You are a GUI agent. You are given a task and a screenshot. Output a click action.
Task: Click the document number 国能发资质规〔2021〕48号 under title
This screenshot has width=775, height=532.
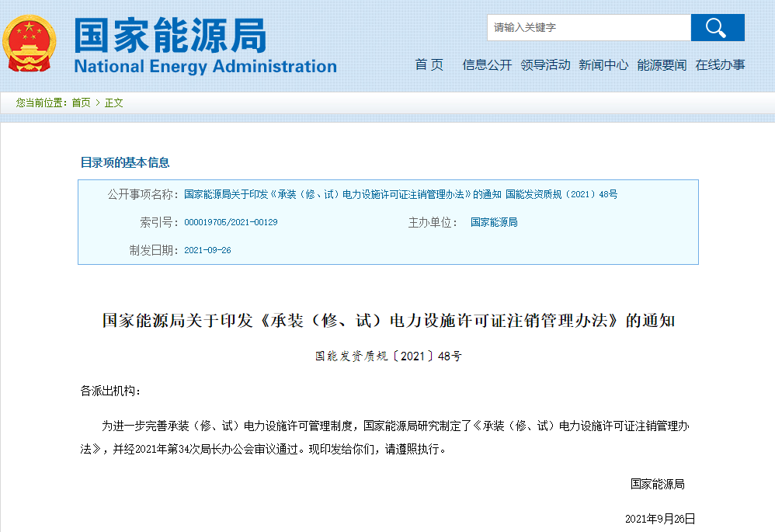click(x=388, y=356)
